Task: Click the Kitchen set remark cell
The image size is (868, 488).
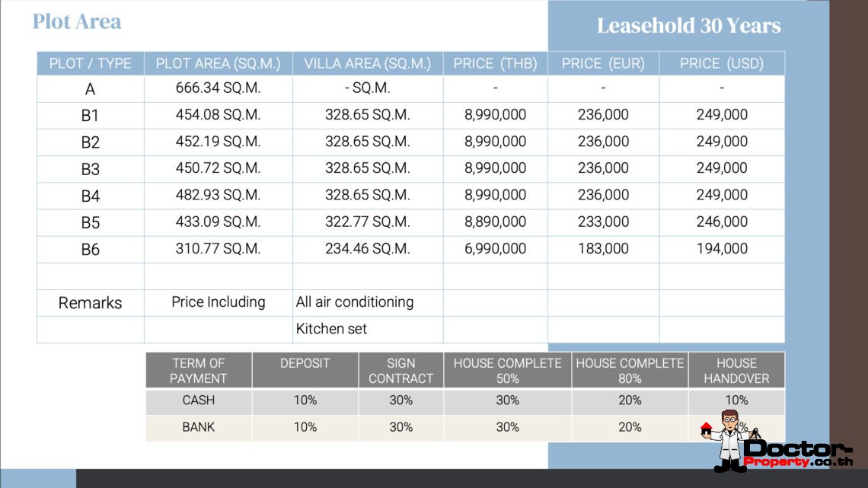Action: pyautogui.click(x=331, y=329)
